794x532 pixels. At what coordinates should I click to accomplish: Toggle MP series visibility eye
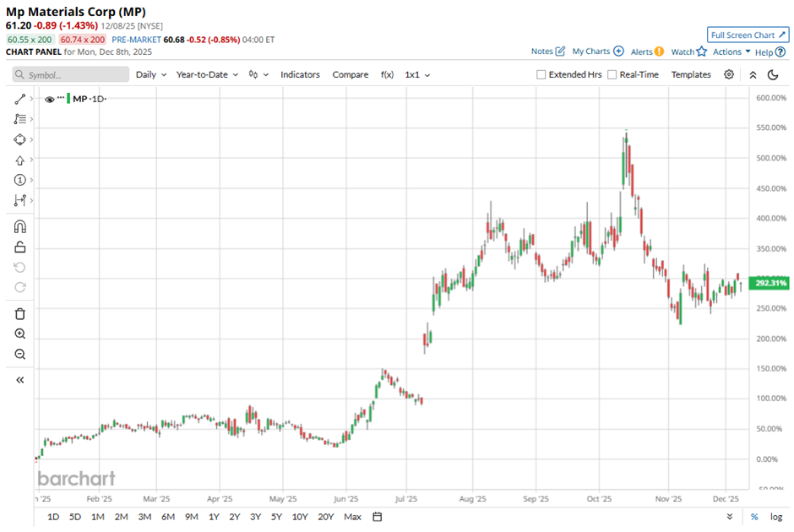[x=50, y=100]
